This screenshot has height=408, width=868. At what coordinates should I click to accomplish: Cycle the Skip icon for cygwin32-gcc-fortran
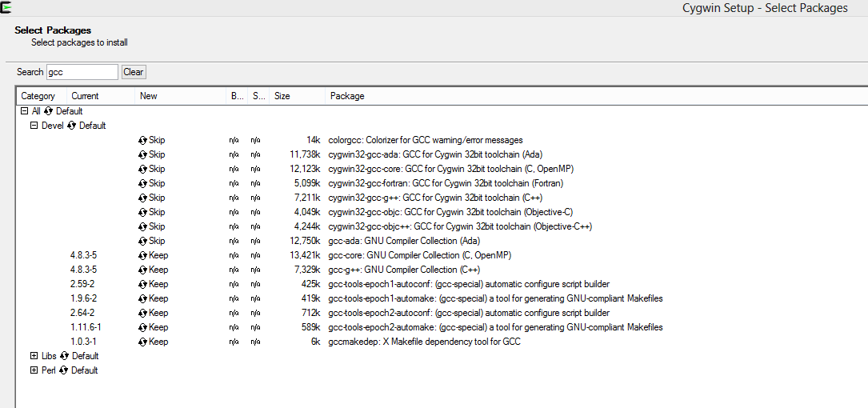click(143, 183)
